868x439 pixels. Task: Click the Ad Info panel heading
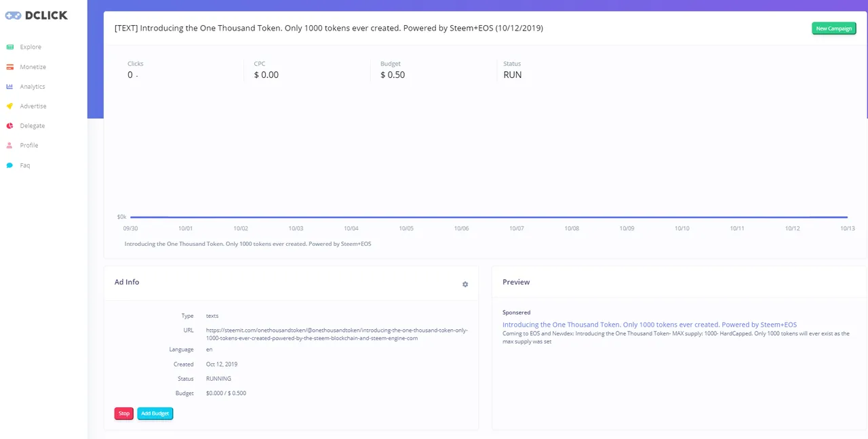point(127,282)
